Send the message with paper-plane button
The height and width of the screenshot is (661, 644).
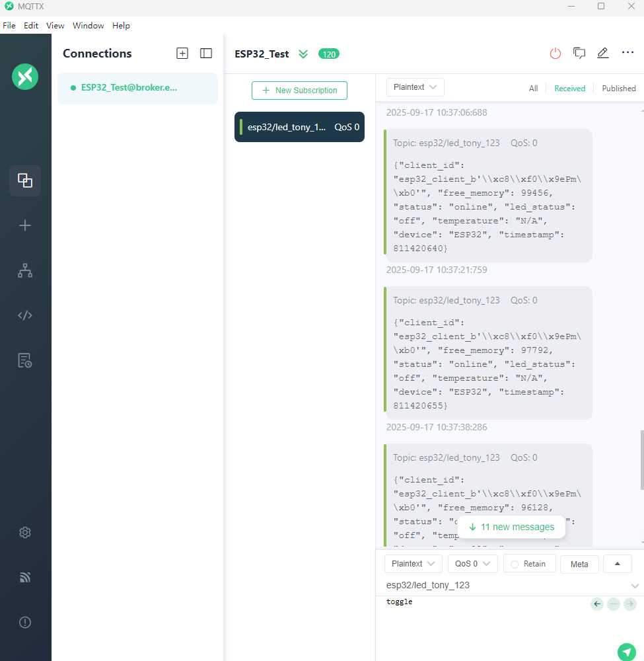point(627,652)
